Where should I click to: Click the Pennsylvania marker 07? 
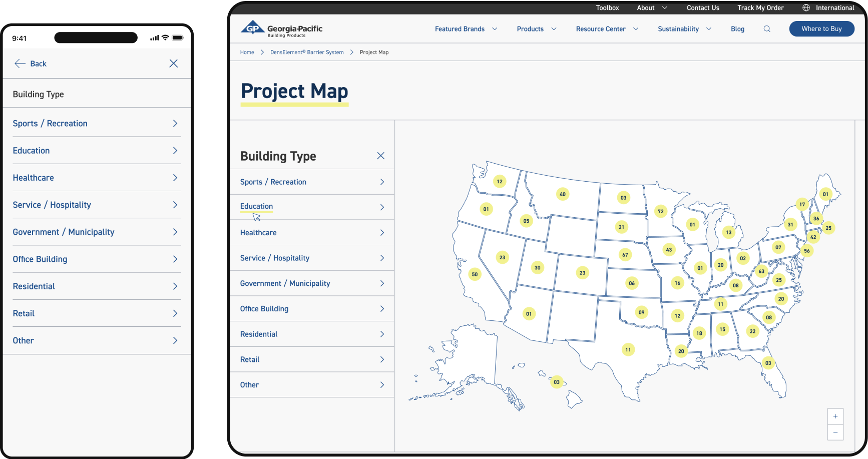[x=778, y=247]
